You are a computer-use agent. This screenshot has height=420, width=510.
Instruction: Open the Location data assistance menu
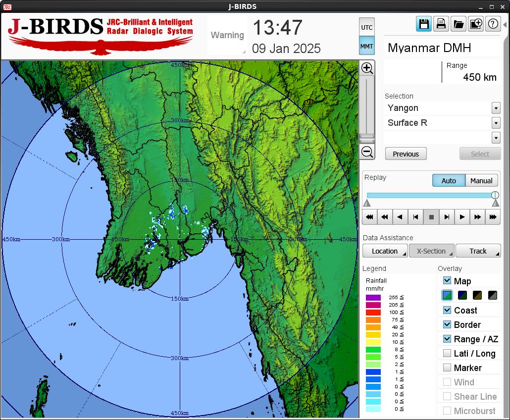[x=385, y=251]
